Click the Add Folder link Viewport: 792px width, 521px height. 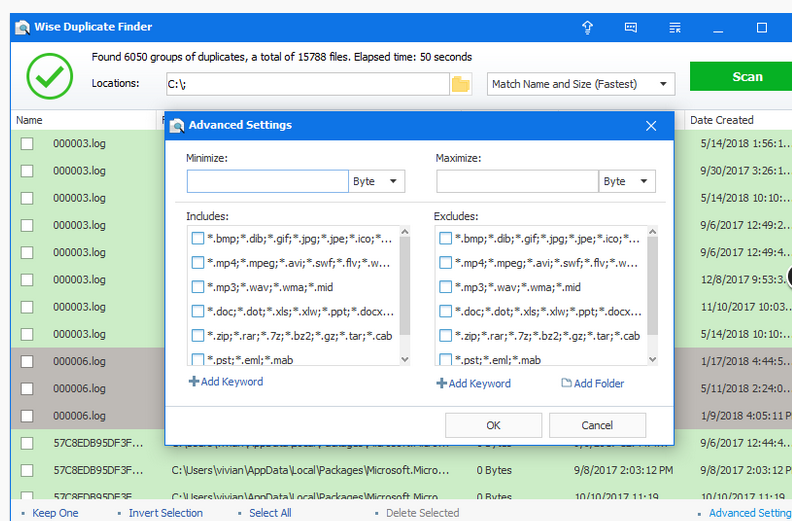[599, 384]
